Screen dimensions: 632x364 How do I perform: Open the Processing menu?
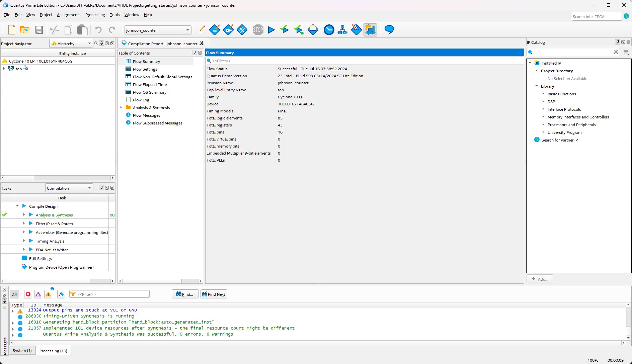point(95,15)
